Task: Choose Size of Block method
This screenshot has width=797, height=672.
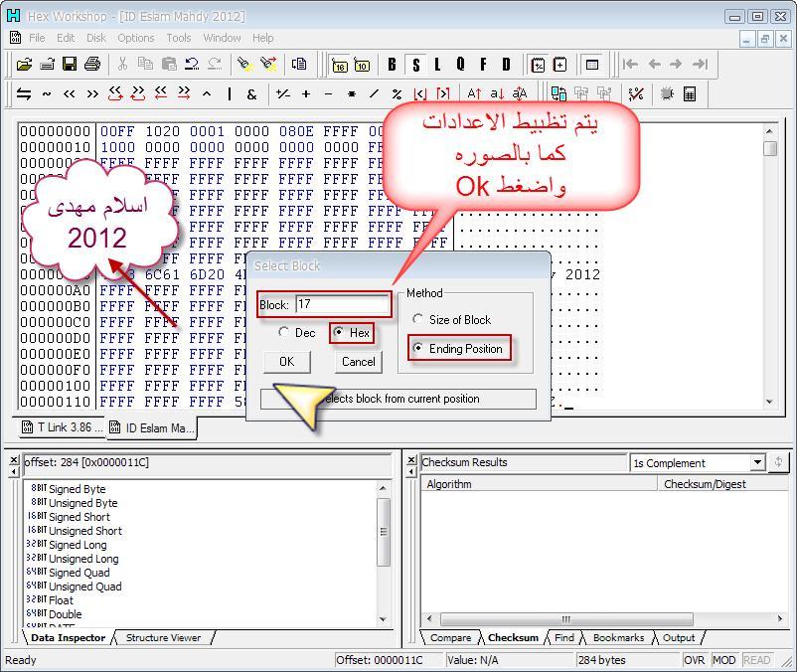Action: (x=417, y=319)
